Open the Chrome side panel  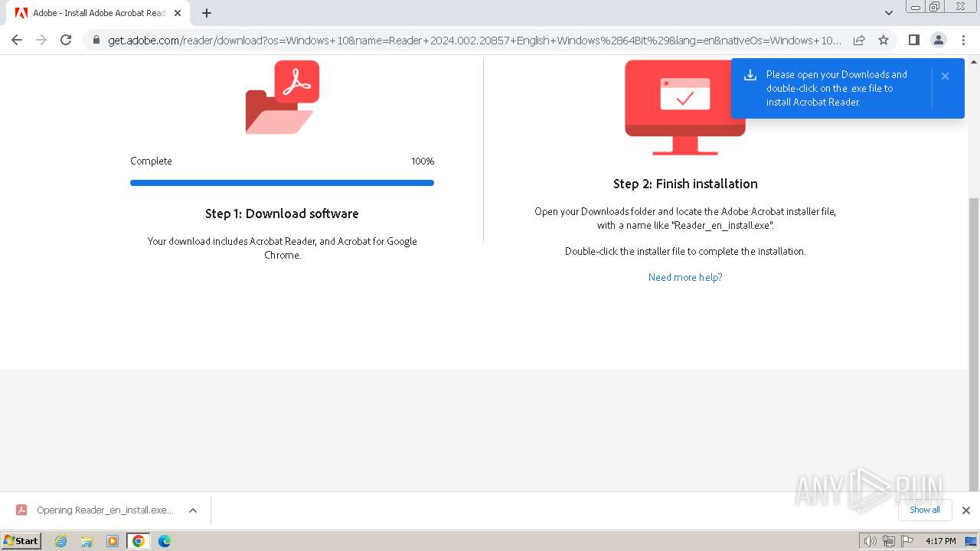tap(913, 40)
